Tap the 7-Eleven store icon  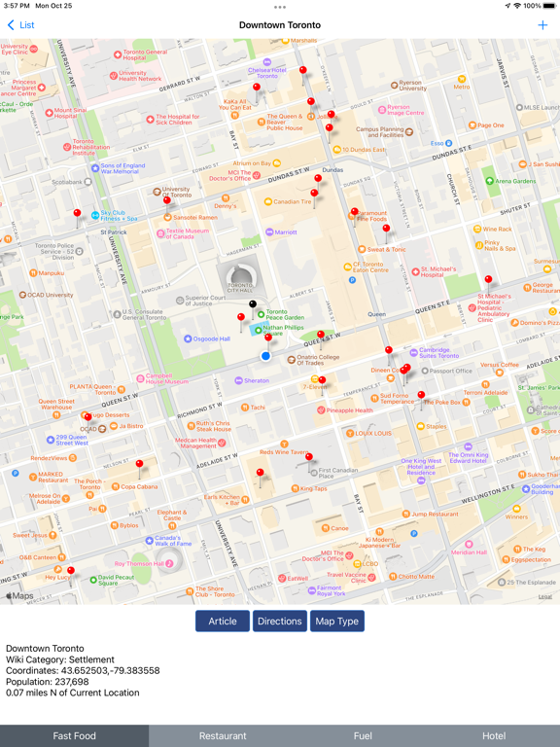pyautogui.click(x=314, y=379)
